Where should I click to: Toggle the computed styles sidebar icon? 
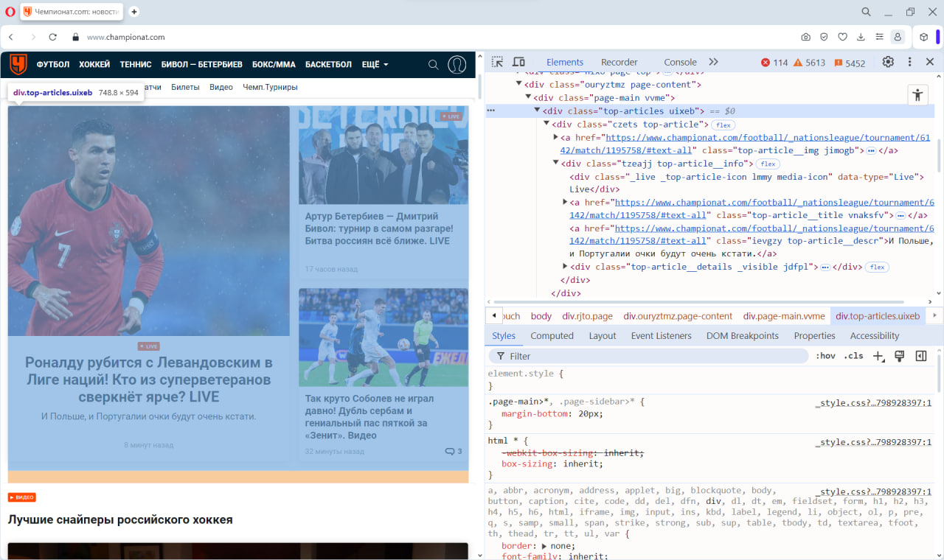(x=920, y=356)
